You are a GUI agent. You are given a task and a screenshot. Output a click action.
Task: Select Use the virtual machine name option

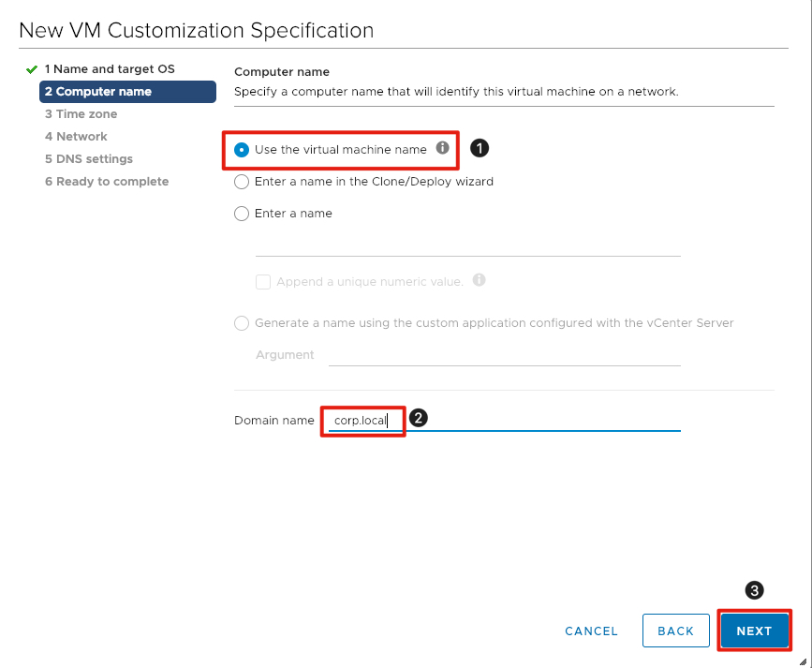(242, 150)
